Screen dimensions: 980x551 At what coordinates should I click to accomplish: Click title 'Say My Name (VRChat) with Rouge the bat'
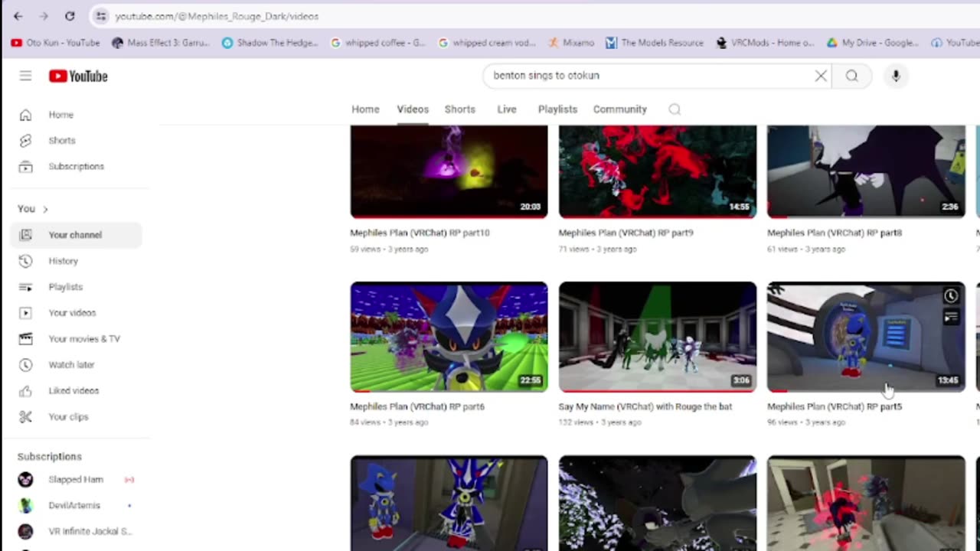645,407
